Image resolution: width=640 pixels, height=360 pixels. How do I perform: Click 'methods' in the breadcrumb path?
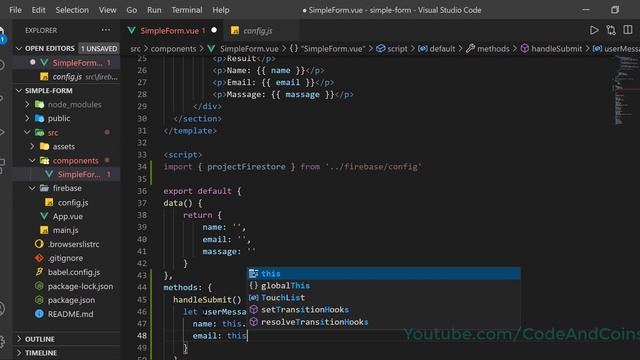tap(493, 49)
